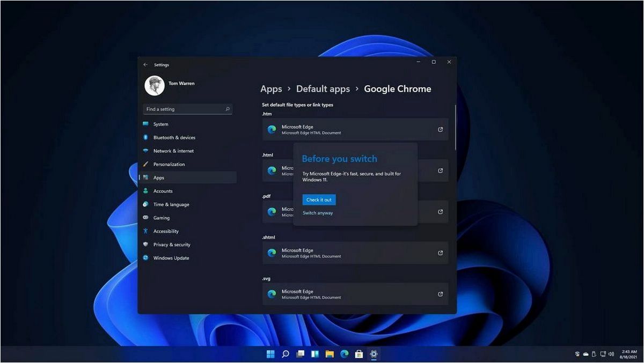Click the settings page vertical scrollbar
Screen dimensions: 644x363
pos(455,128)
